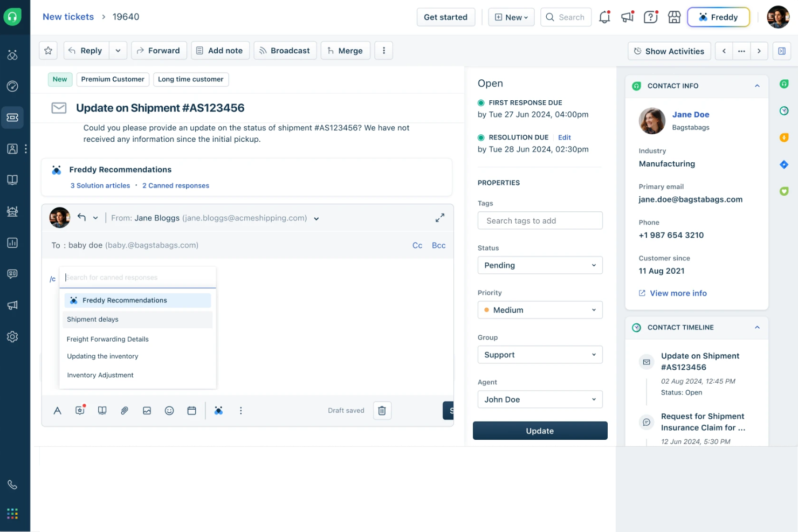
Task: Open text formatting options in the editor
Action: pos(57,410)
